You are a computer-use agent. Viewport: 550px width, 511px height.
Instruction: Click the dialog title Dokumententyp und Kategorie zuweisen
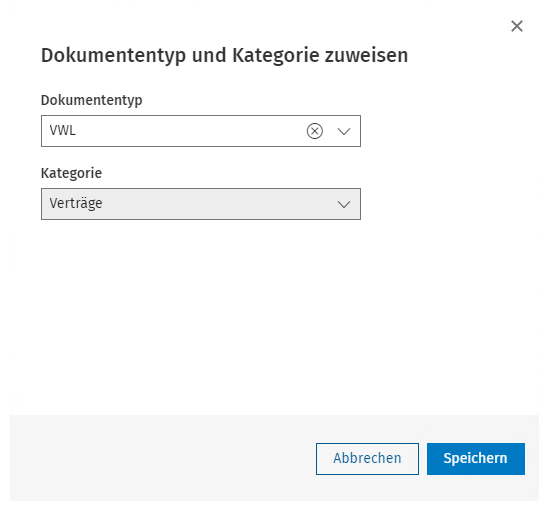(x=224, y=56)
